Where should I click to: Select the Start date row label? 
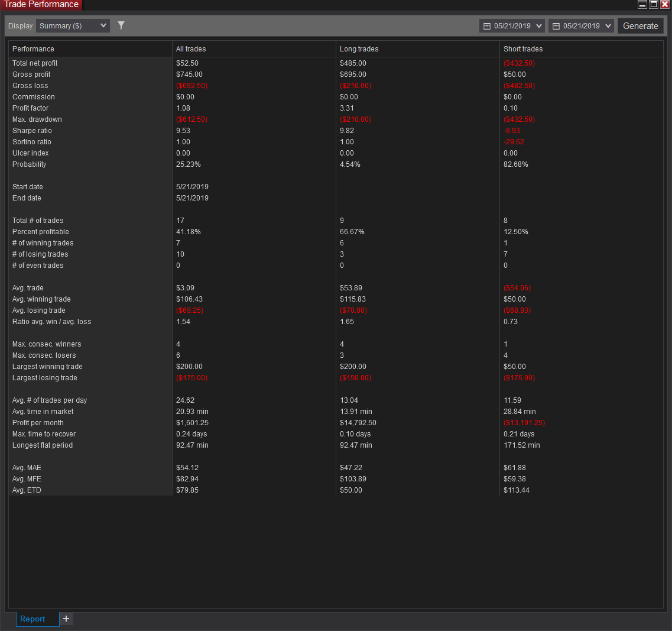click(x=27, y=187)
